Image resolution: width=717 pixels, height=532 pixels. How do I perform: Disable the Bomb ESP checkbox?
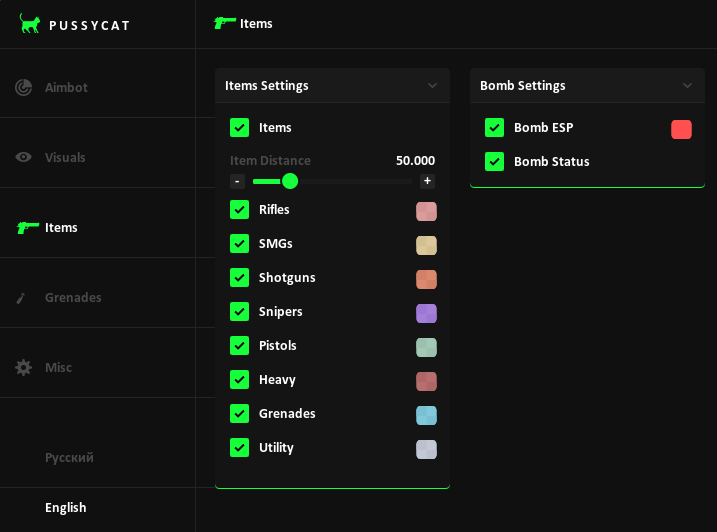point(494,128)
